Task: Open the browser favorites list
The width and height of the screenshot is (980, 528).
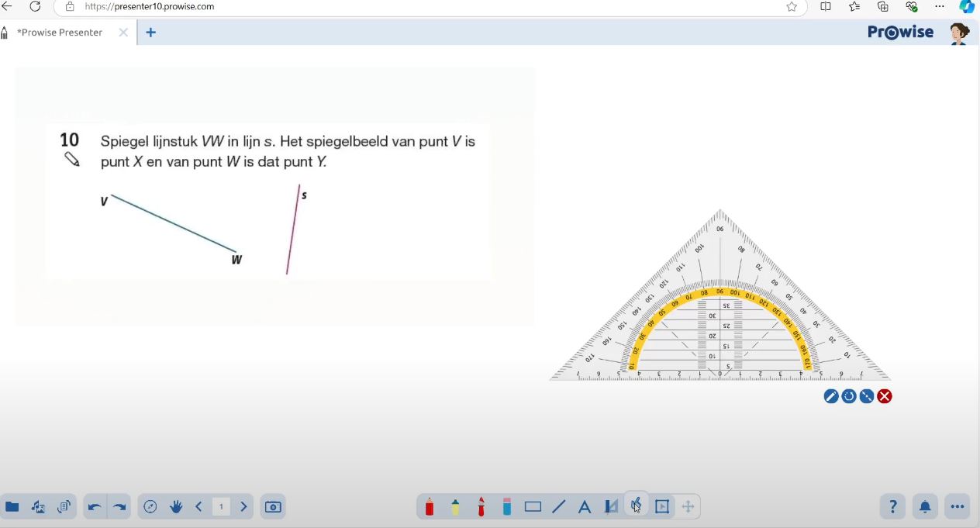Action: point(854,7)
